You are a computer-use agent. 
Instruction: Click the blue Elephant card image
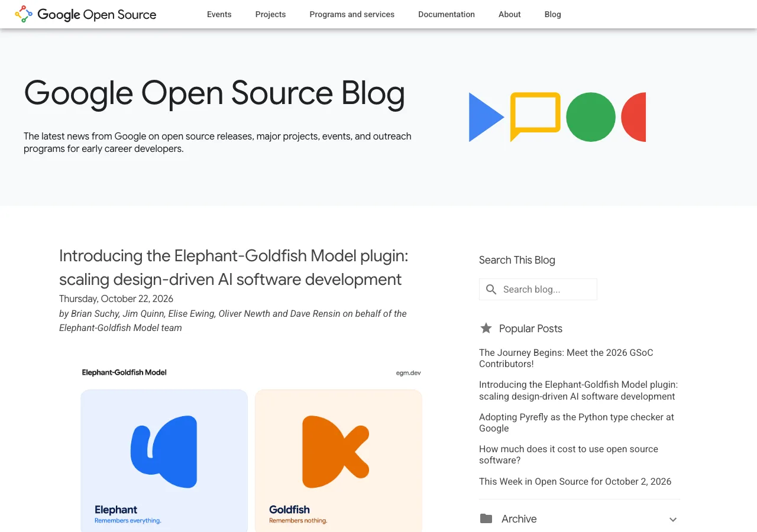click(164, 460)
